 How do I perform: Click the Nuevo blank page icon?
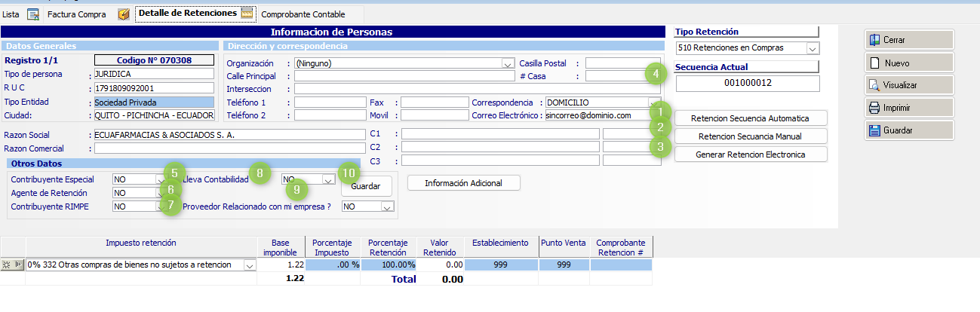[x=875, y=63]
